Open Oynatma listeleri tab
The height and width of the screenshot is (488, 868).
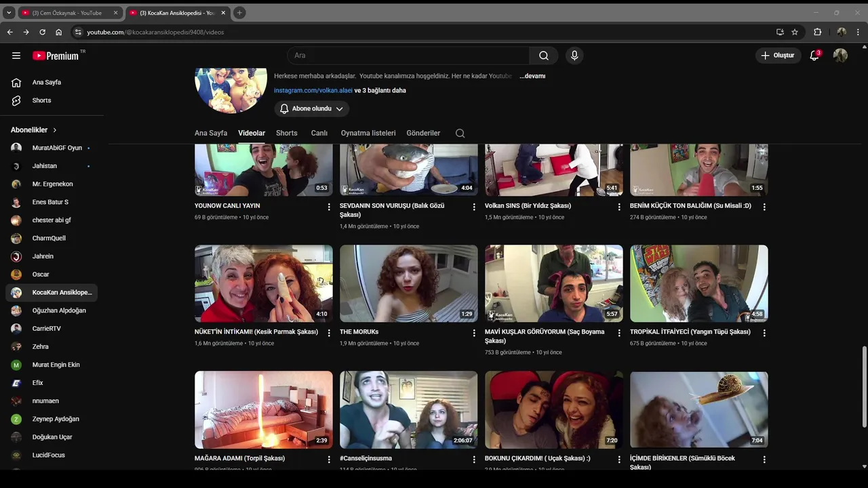click(368, 134)
